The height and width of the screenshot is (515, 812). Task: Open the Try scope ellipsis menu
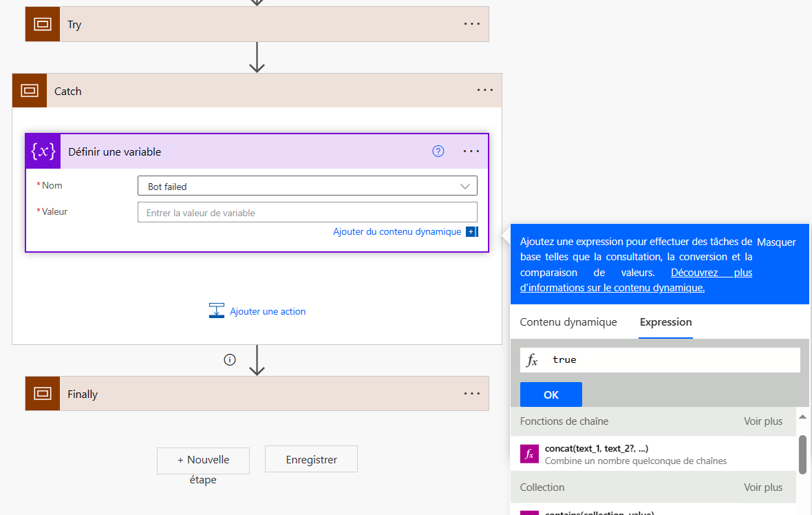(472, 24)
